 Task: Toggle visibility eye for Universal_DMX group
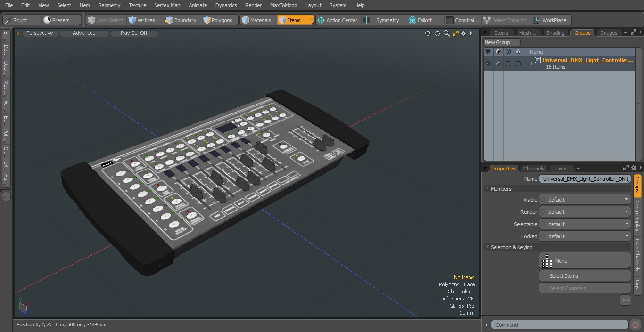tap(488, 64)
